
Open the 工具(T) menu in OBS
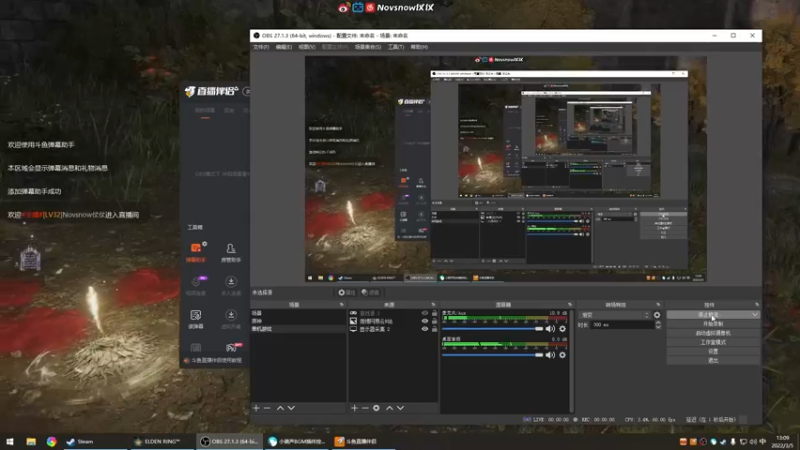pos(396,47)
